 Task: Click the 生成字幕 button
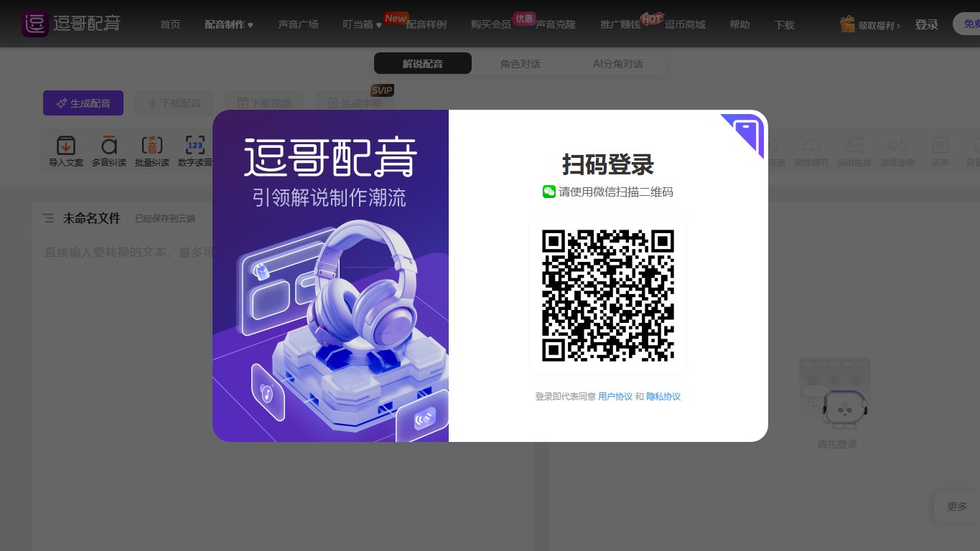click(x=355, y=103)
